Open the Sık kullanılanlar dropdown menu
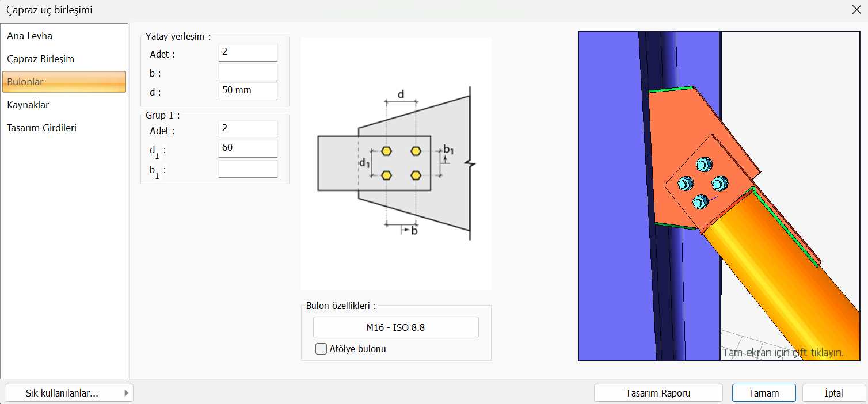Screen dimensions: 868x404 tap(68, 393)
